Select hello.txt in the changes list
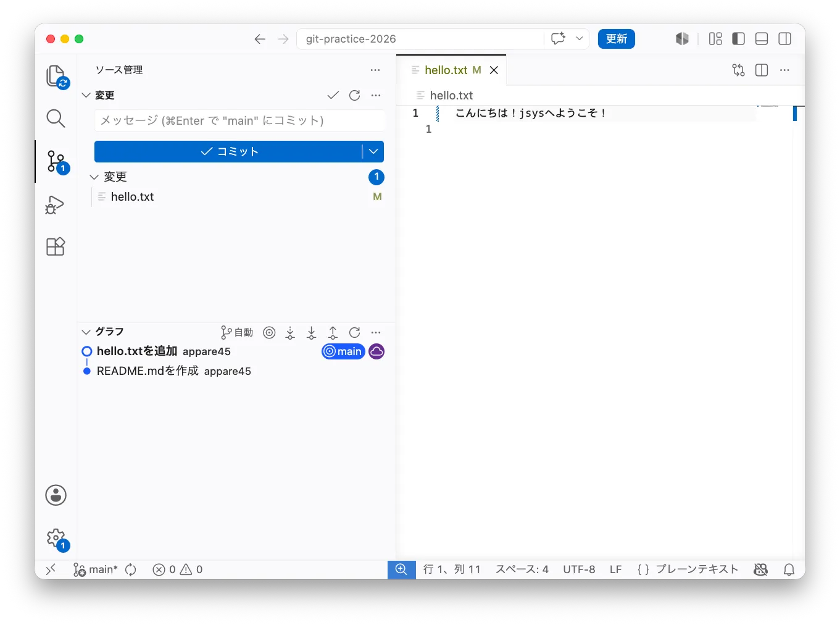This screenshot has width=840, height=625. click(x=132, y=197)
